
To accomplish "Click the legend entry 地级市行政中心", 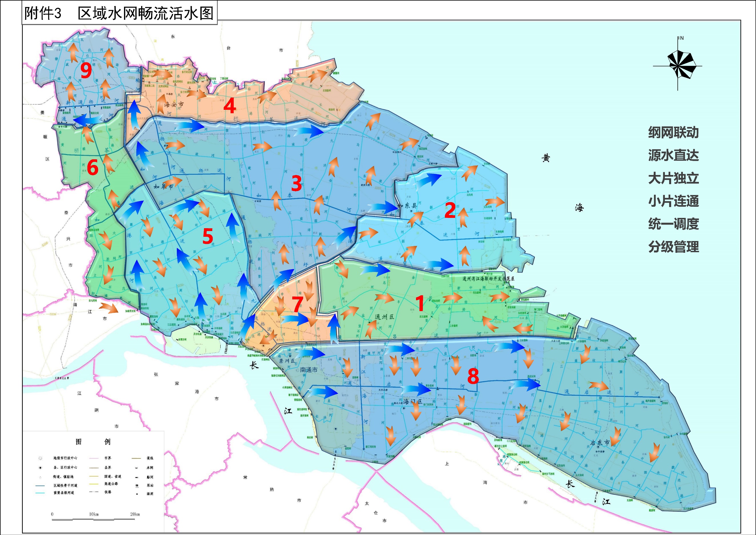I will tap(65, 458).
